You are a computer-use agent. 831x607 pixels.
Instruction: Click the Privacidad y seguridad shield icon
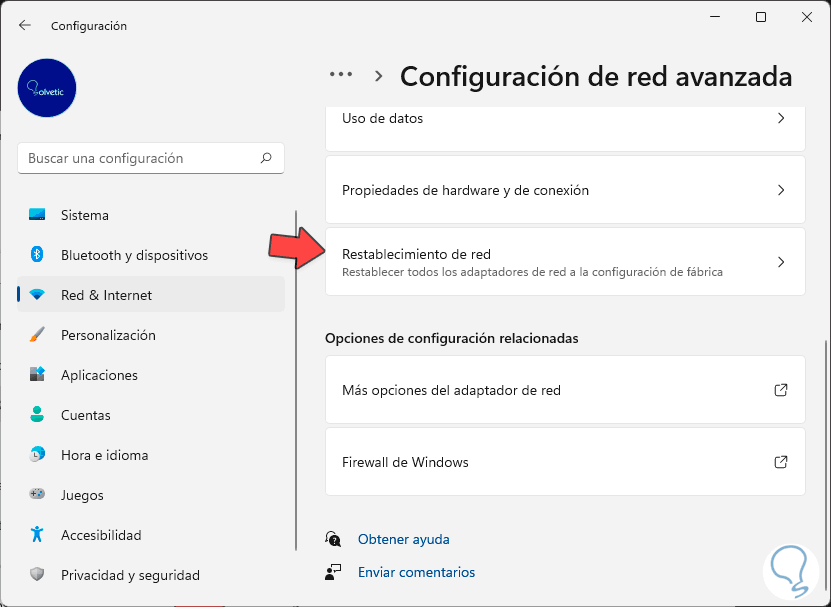pos(37,575)
